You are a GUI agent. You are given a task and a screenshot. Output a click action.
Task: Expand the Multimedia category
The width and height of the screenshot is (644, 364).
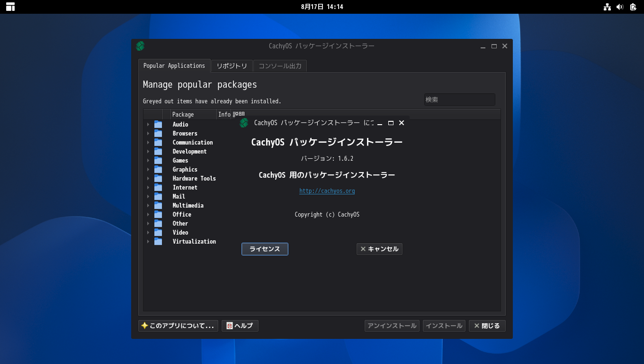coord(148,205)
